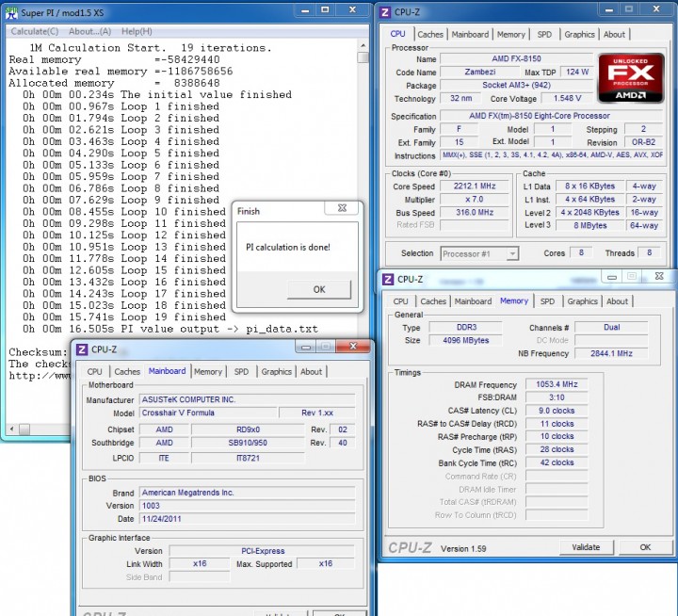Viewport: 678px width, 616px height.
Task: Select Caches tab in Memory CPU-Z window
Action: coord(433,301)
